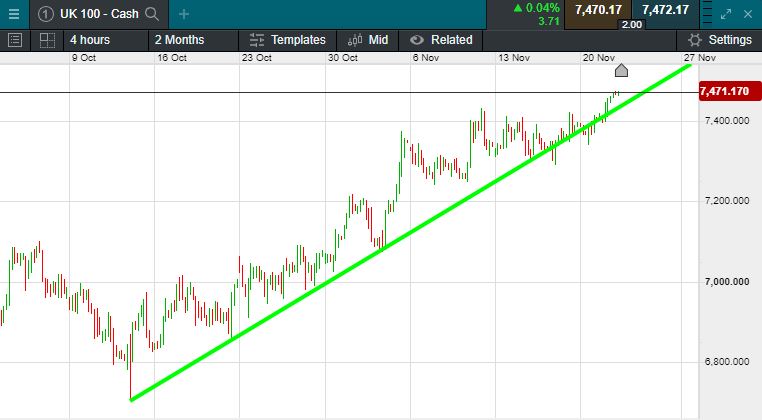Click the circled 1 chart number icon
Viewport: 762px width, 420px height.
coord(45,14)
